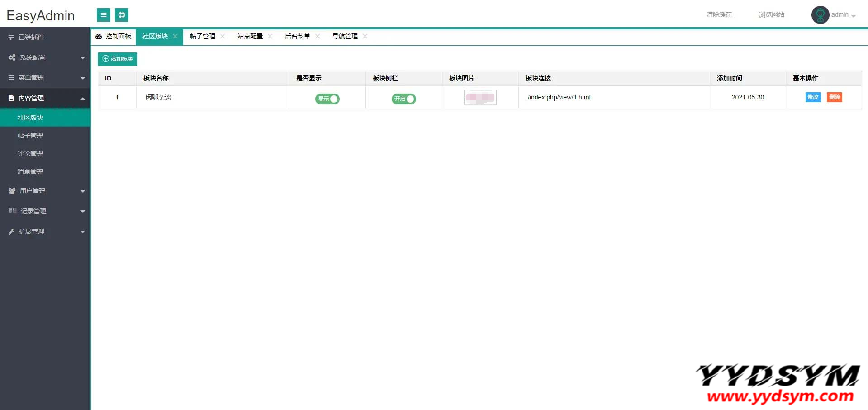This screenshot has width=868, height=410.
Task: Open the admin user dropdown
Action: point(843,15)
